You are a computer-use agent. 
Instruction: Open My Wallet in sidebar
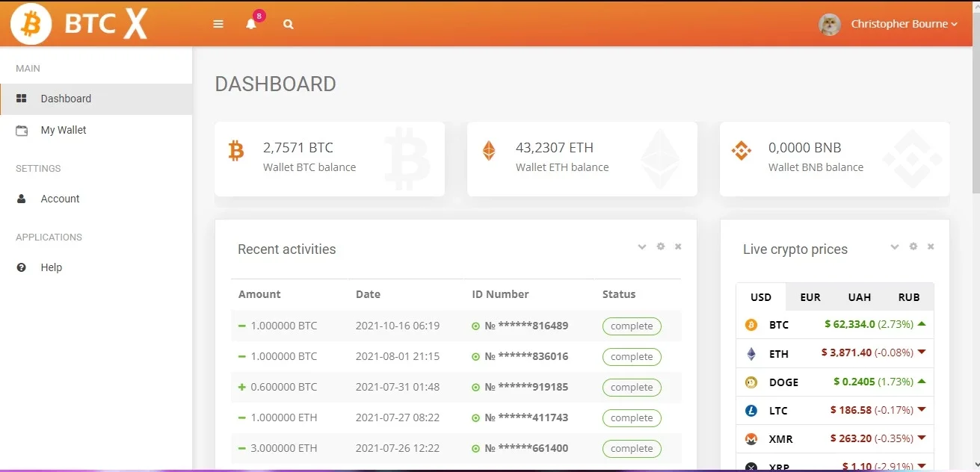pos(96,130)
